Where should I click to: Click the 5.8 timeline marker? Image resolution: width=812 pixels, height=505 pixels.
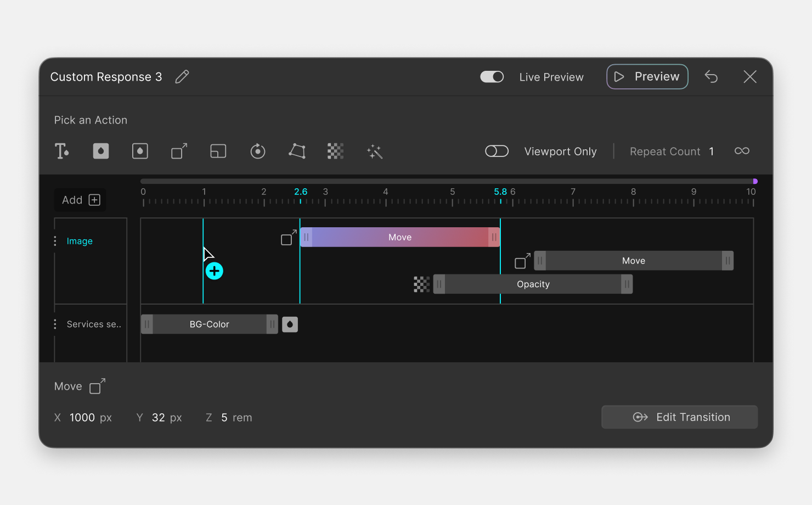point(500,192)
